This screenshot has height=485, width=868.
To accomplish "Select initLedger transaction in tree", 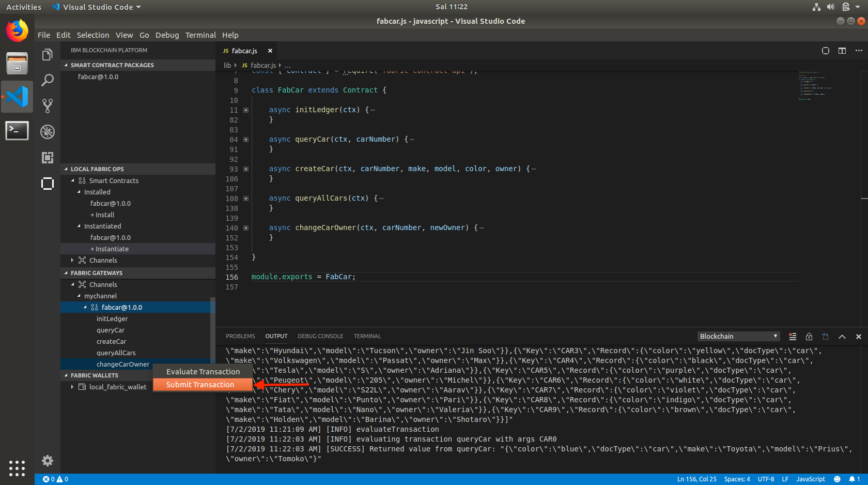I will click(x=112, y=319).
